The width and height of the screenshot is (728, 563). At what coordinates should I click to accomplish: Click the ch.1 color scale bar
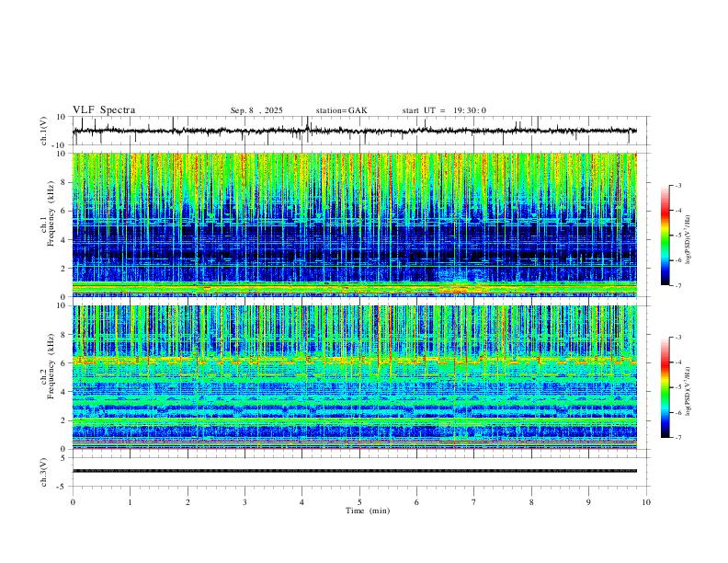(665, 236)
